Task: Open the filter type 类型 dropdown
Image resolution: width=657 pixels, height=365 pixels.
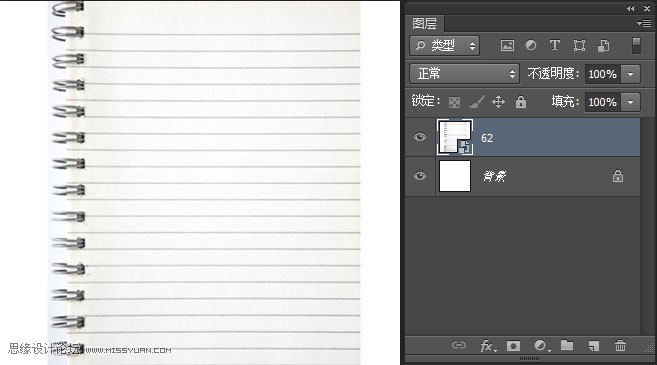Action: pyautogui.click(x=445, y=45)
